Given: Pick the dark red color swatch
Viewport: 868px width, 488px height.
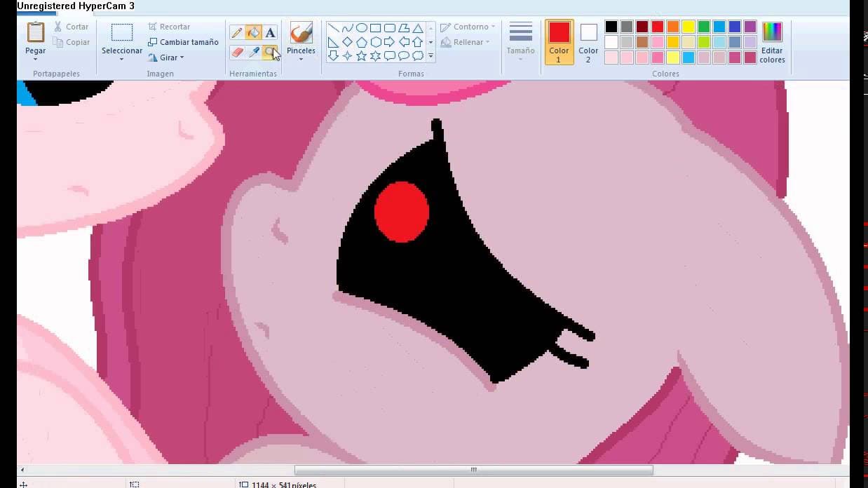Looking at the screenshot, I should click(x=642, y=27).
